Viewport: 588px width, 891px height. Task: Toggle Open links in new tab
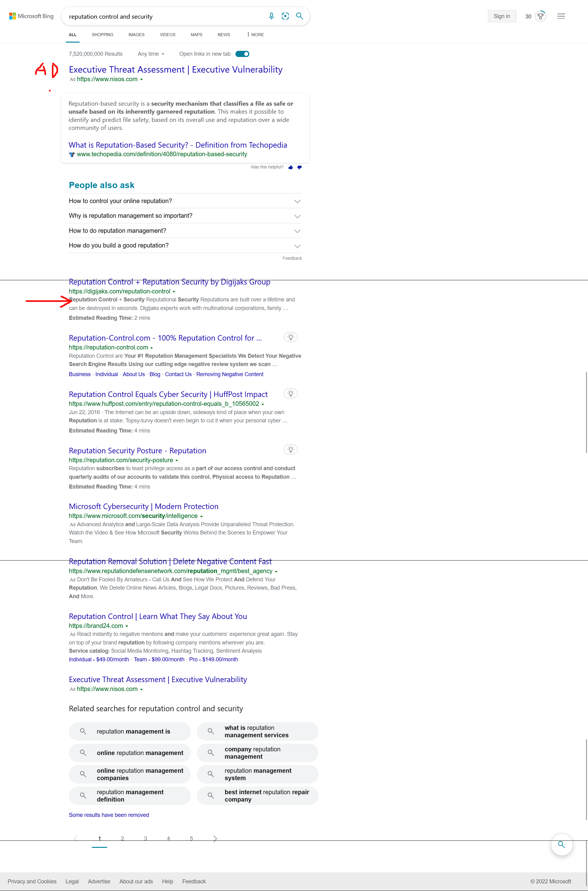242,54
